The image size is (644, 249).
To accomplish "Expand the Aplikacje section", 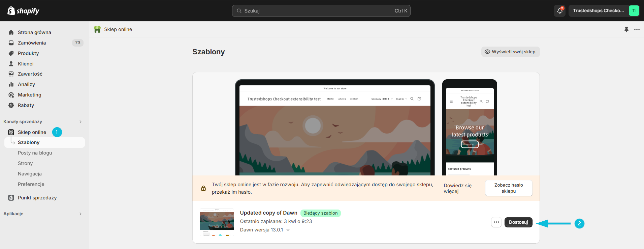I will (80, 214).
